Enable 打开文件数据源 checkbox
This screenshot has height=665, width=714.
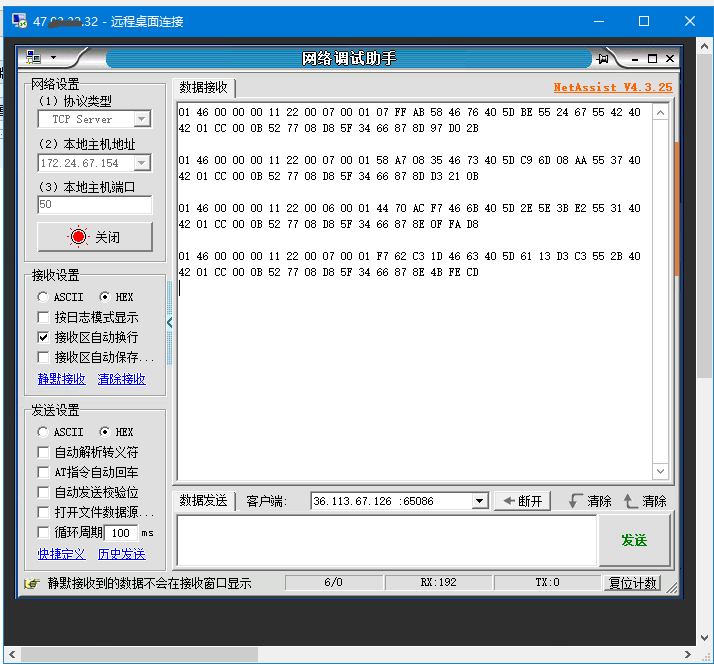(43, 512)
